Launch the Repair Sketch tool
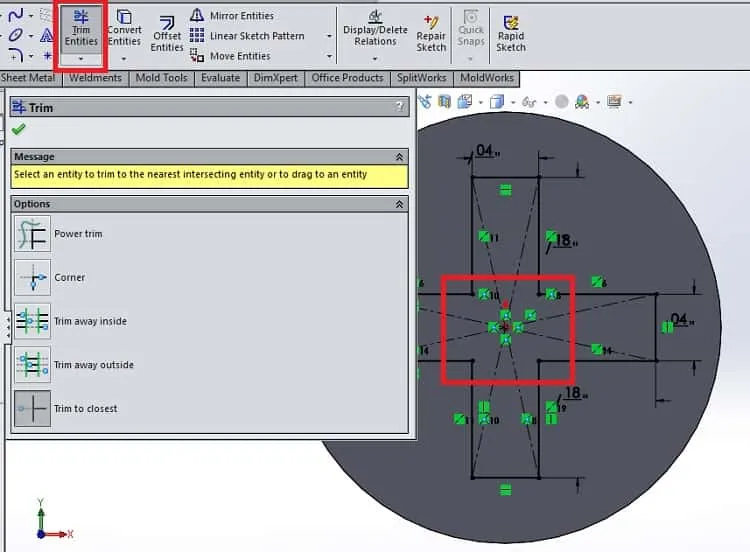Viewport: 750px width, 552px height. (431, 33)
